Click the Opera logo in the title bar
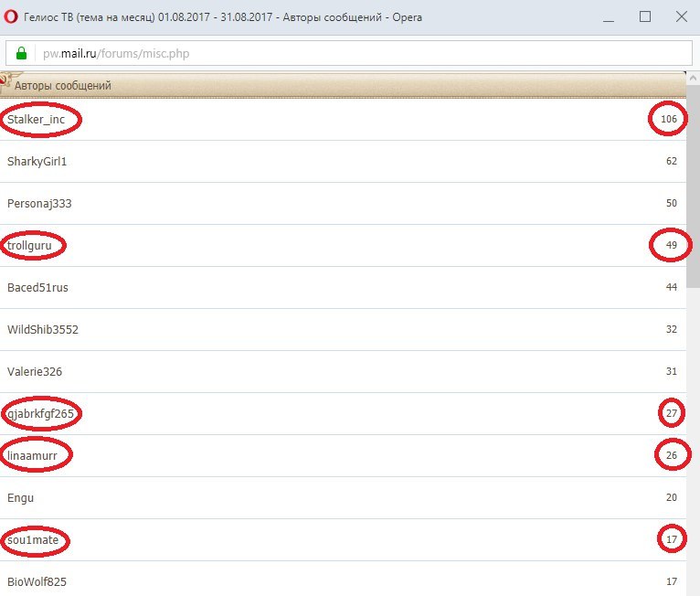Screen dimensions: 700x596 tap(13, 16)
